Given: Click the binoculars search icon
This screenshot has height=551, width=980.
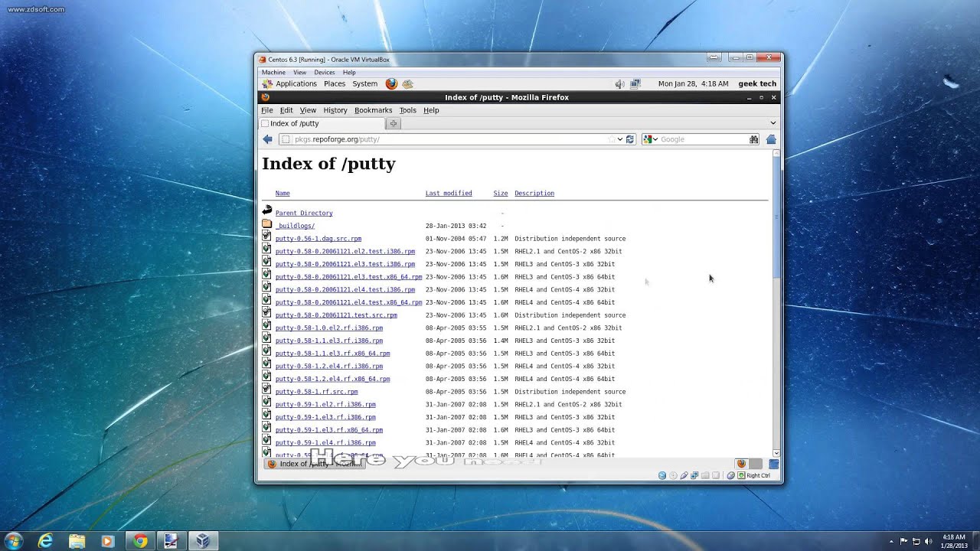Looking at the screenshot, I should point(754,139).
